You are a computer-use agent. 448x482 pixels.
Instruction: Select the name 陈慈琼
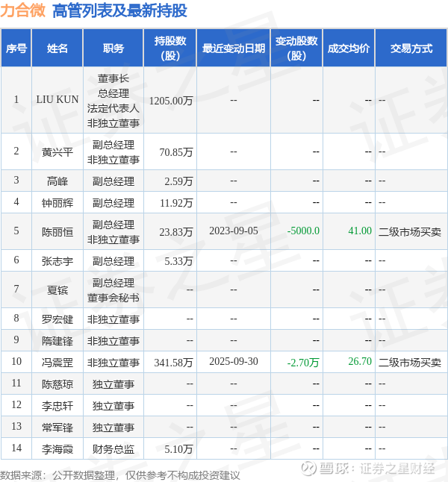click(57, 384)
